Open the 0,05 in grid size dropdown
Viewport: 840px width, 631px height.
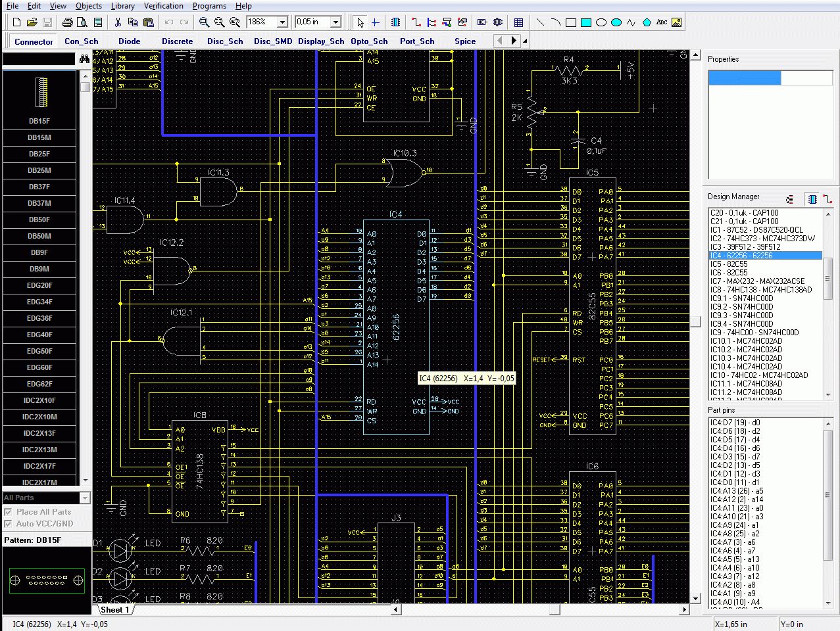[335, 22]
